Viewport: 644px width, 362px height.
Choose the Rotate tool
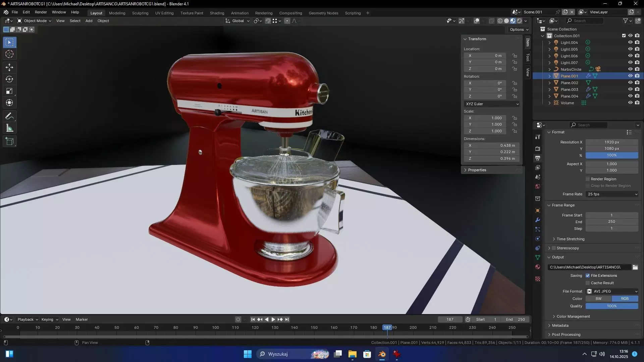point(9,79)
